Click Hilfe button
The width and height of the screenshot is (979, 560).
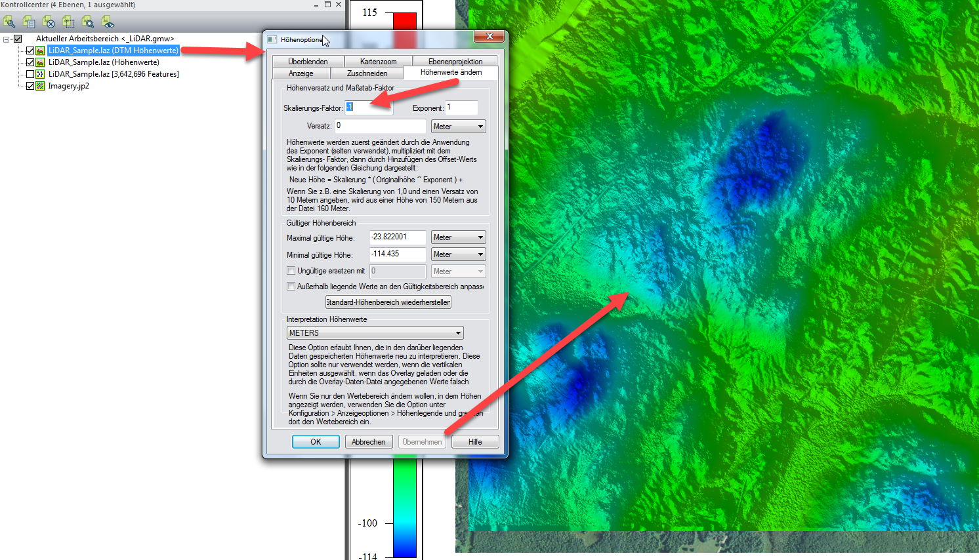[475, 442]
